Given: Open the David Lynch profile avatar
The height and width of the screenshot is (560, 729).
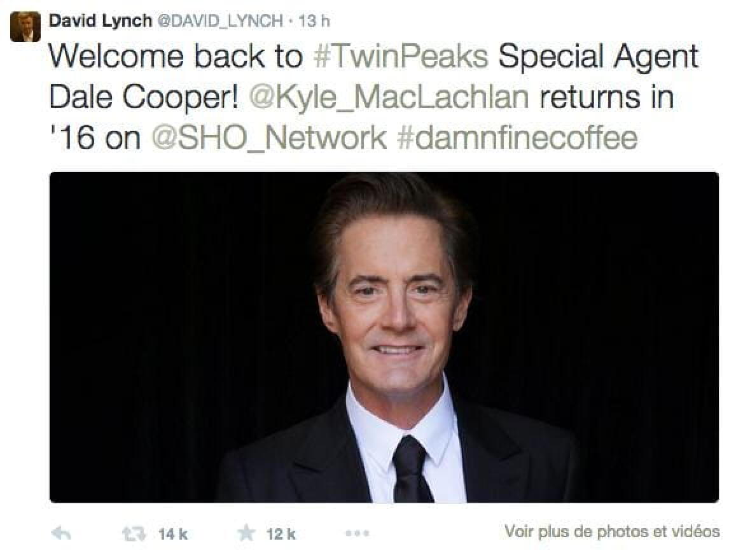Looking at the screenshot, I should [x=25, y=27].
